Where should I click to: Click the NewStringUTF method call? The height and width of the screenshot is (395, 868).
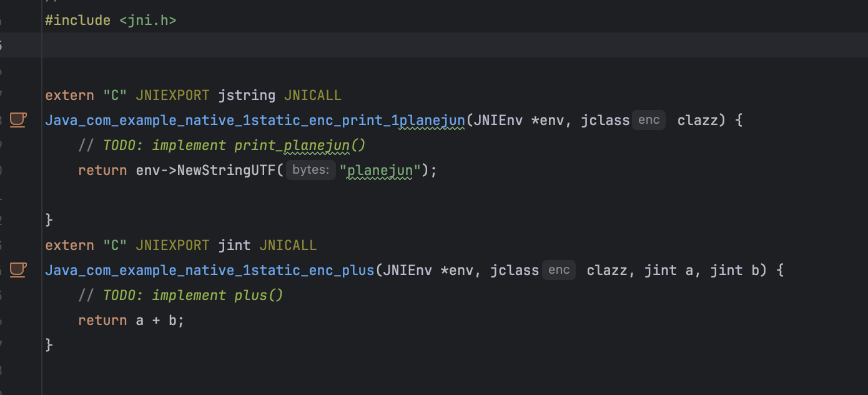pyautogui.click(x=230, y=170)
